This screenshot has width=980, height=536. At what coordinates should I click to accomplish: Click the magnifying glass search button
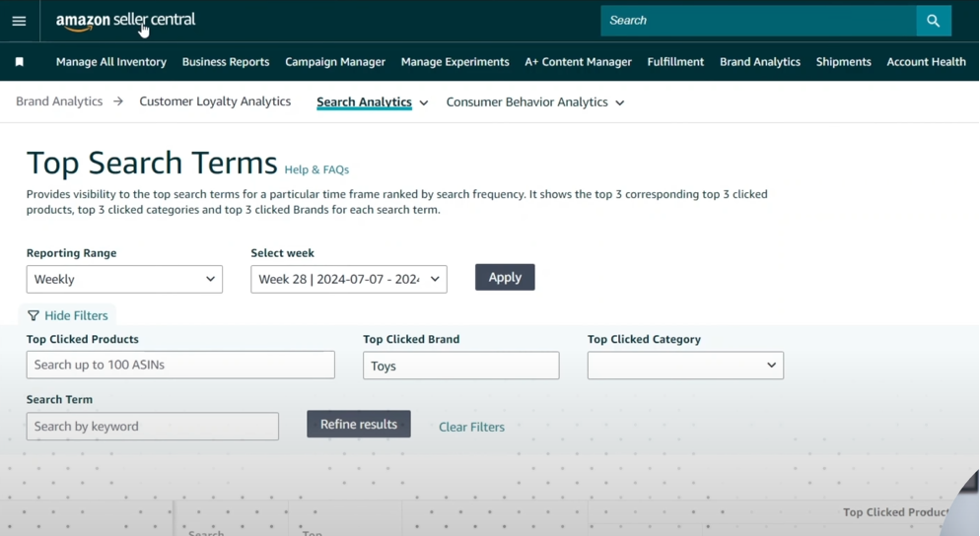[x=934, y=21]
